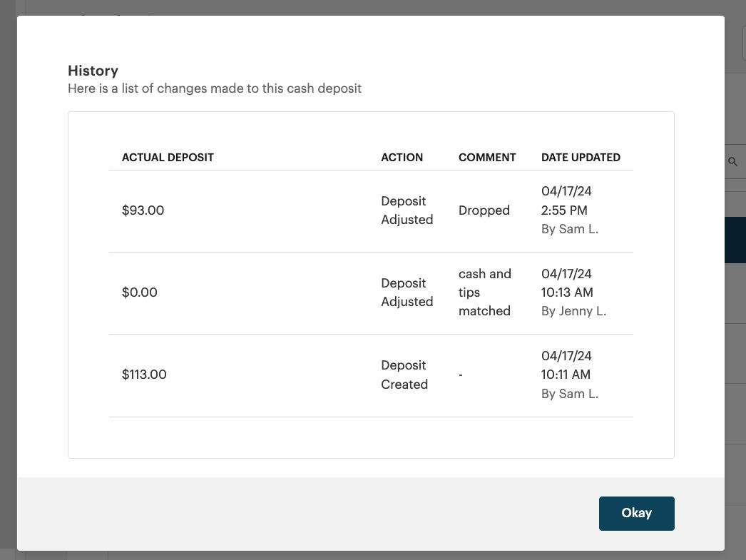Click the 04/17/24 2:55 PM timestamp
The width and height of the screenshot is (746, 560).
pyautogui.click(x=566, y=200)
